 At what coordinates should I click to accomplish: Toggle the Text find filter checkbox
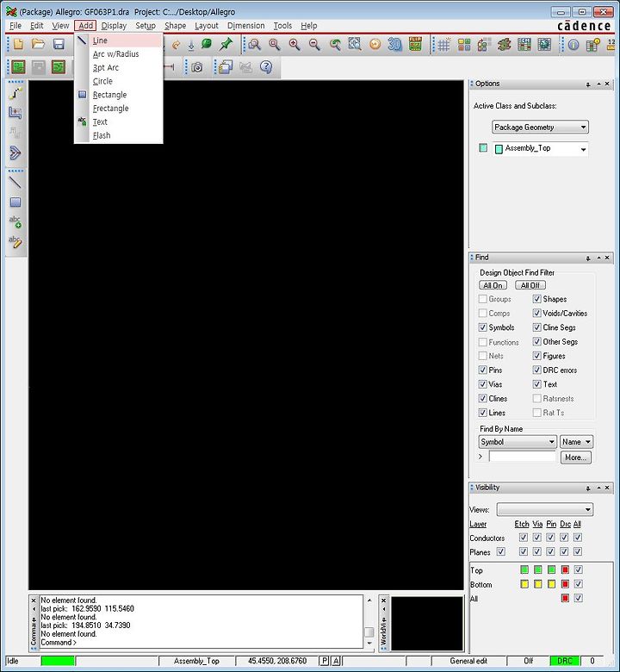coord(536,384)
